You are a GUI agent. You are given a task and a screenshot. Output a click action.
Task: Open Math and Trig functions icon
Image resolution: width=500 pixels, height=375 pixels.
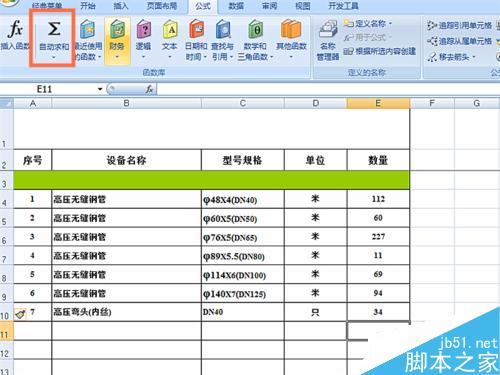click(x=255, y=29)
